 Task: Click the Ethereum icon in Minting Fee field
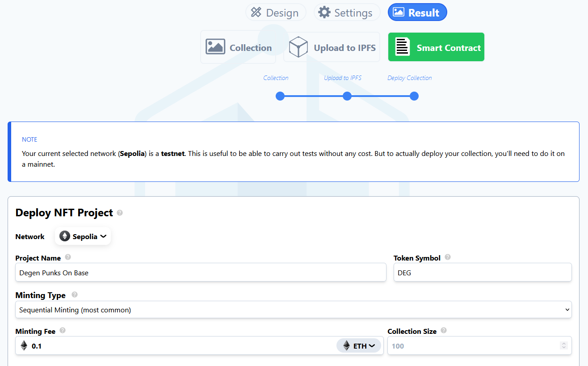[x=24, y=346]
